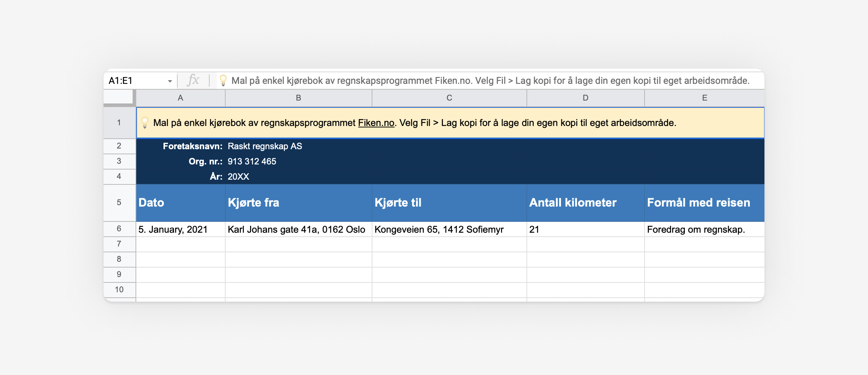Open the Fiken.no hyperlink
The width and height of the screenshot is (868, 375).
coord(376,123)
